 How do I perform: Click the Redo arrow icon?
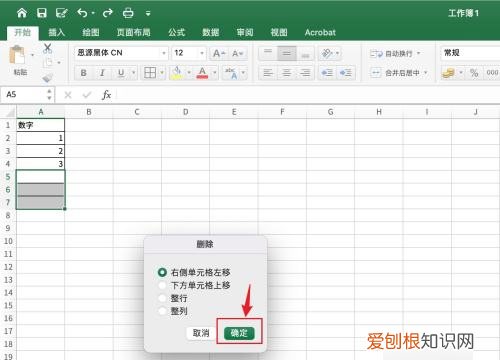pyautogui.click(x=108, y=13)
